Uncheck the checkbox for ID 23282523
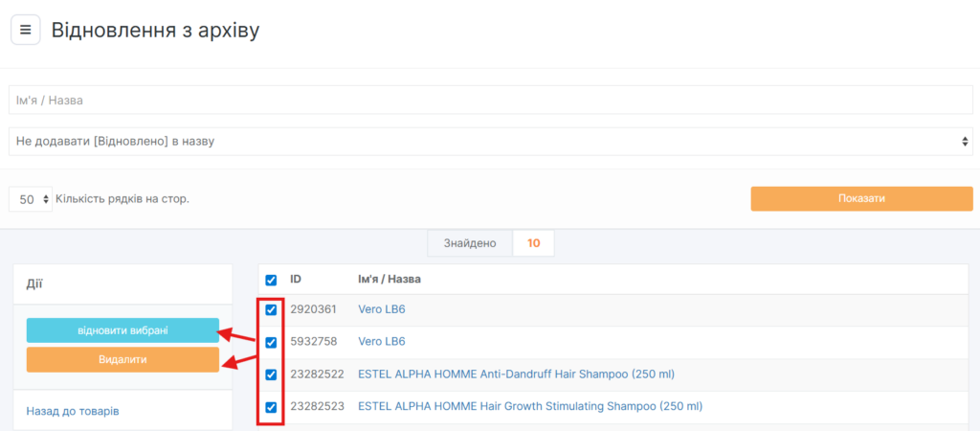The height and width of the screenshot is (431, 980). [271, 407]
